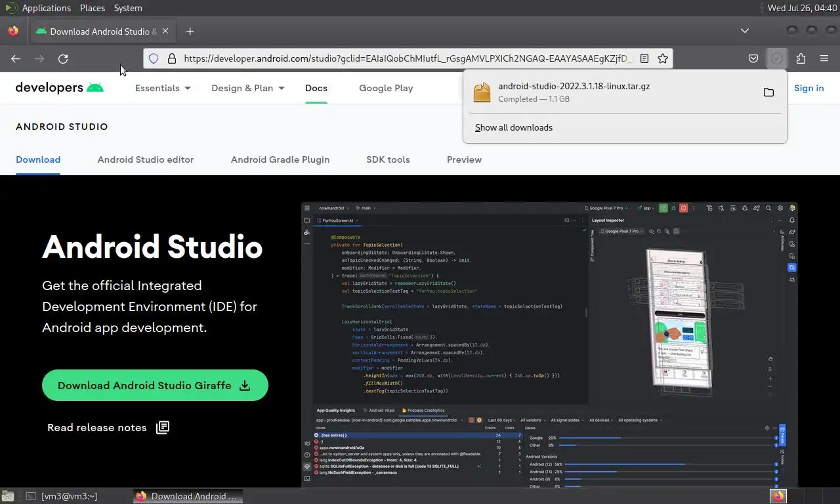Open a new browser tab
Screen dimensions: 840x504
tap(190, 31)
